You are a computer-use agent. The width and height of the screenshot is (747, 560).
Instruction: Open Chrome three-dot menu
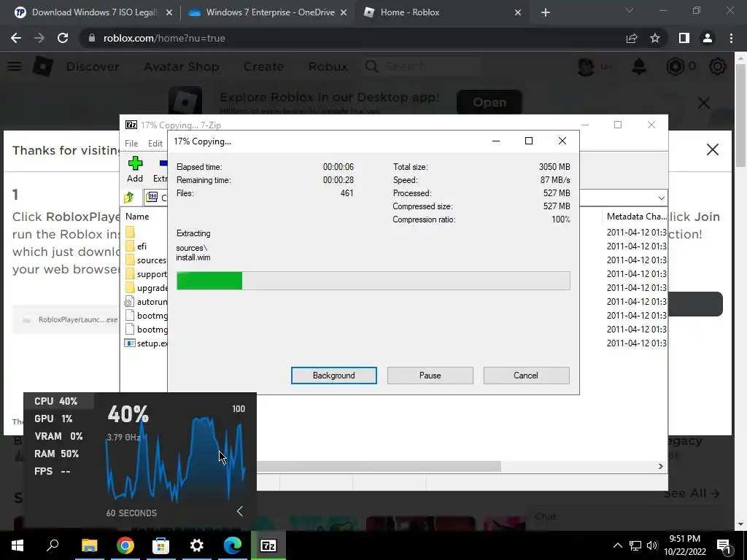pos(731,38)
